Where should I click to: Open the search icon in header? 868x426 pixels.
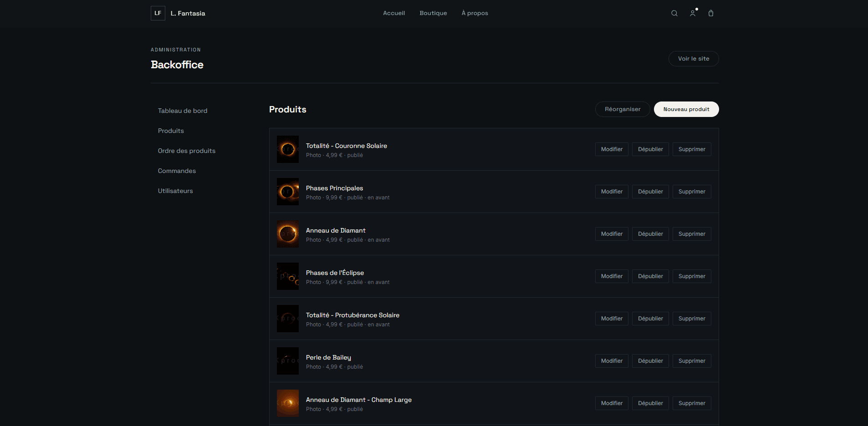674,13
